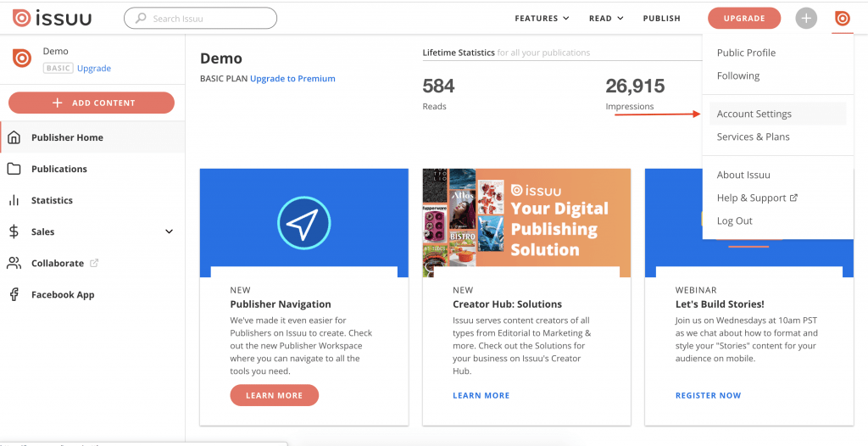Click into the Search Issuu field
Viewport: 868px width, 446px height.
click(200, 19)
